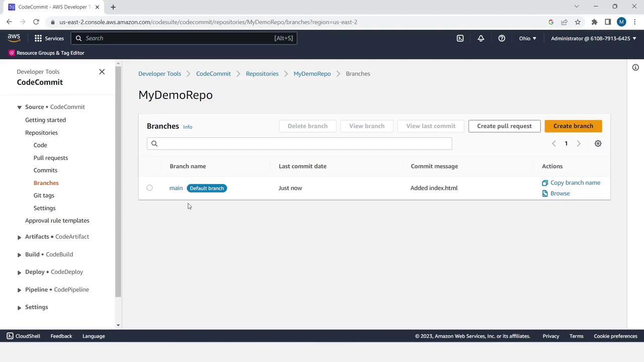Open the Terms link in footer
Screen dimensions: 644x362
(577, 336)
